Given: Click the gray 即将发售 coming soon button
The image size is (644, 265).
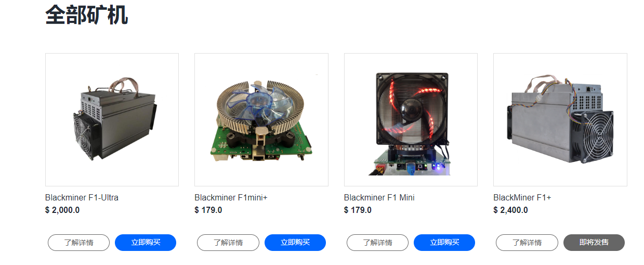Looking at the screenshot, I should tap(594, 243).
